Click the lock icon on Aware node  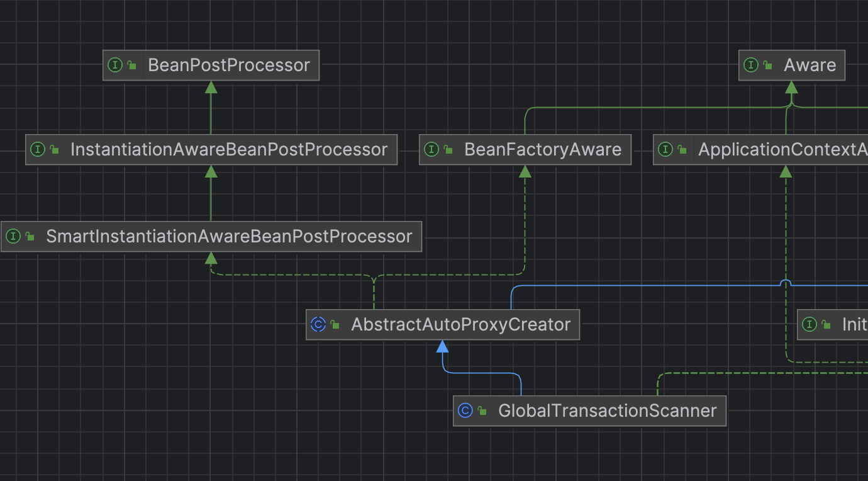coord(768,65)
